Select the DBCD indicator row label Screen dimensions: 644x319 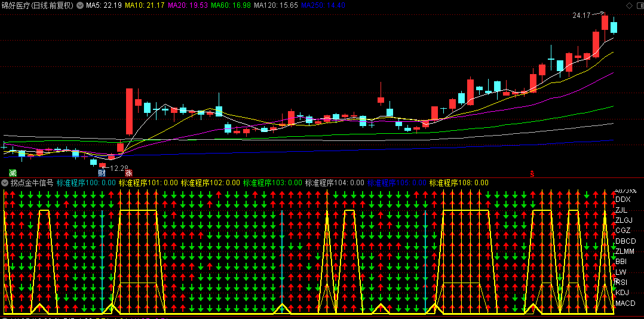[625, 241]
